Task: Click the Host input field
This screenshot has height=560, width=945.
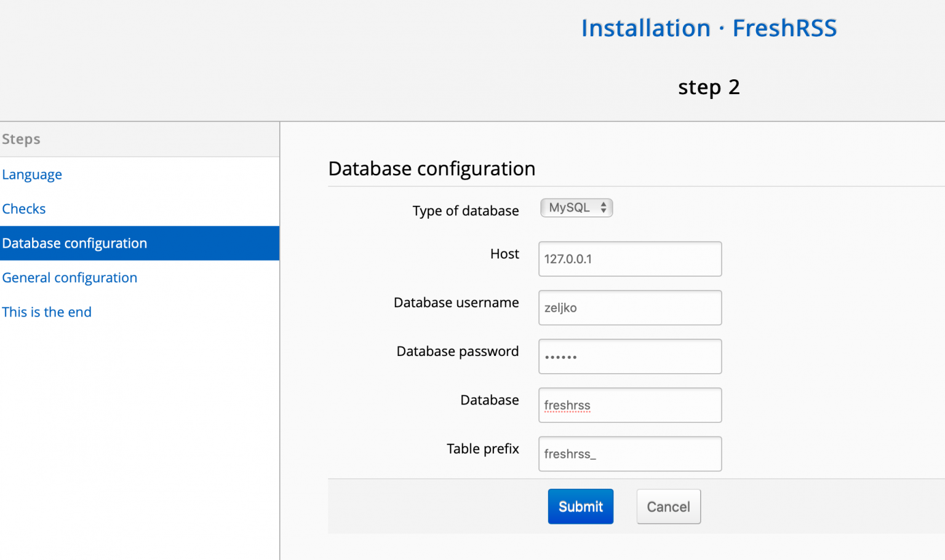Action: (x=629, y=259)
